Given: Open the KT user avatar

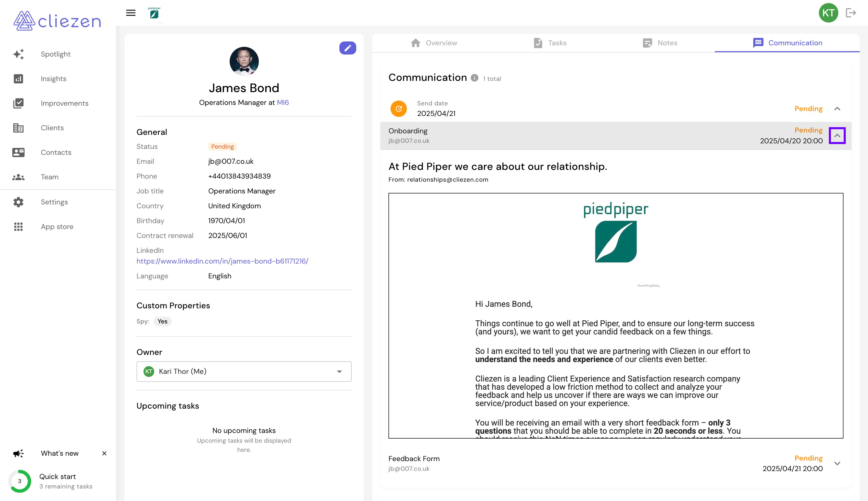Looking at the screenshot, I should point(828,13).
